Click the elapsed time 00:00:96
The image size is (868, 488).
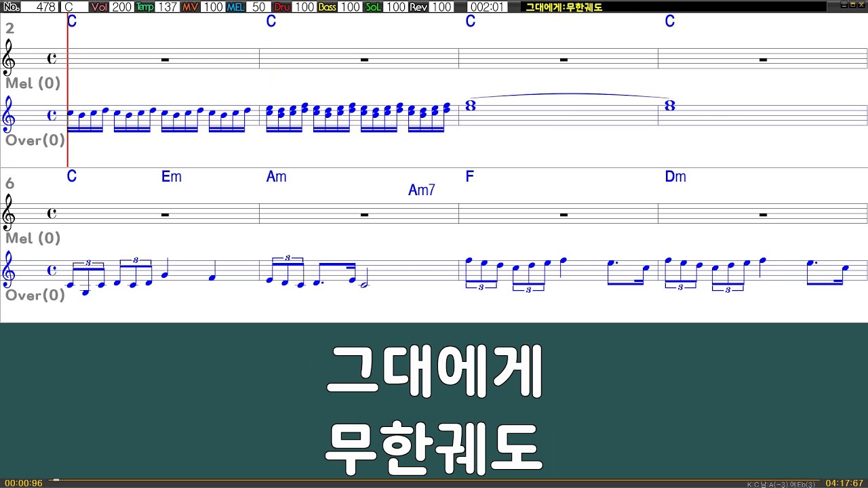pos(24,483)
